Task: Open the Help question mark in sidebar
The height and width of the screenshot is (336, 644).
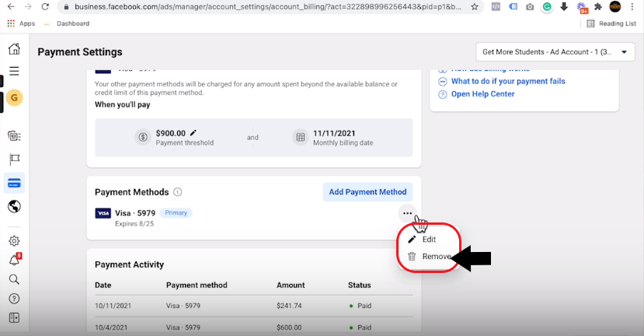Action: pos(14,299)
